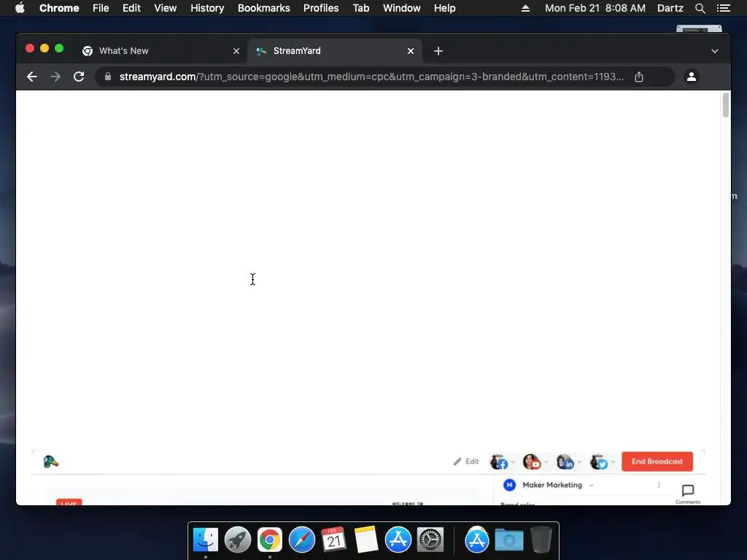
Task: Open Calendar showing 21 in Dock
Action: pos(333,540)
